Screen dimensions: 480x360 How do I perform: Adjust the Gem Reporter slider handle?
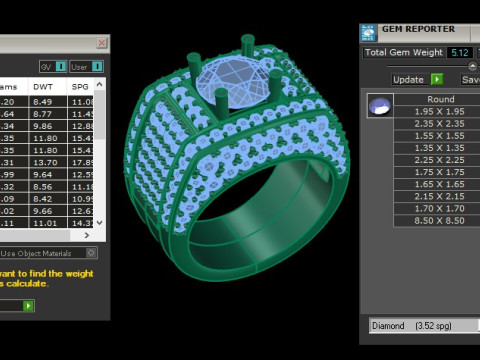472,66
